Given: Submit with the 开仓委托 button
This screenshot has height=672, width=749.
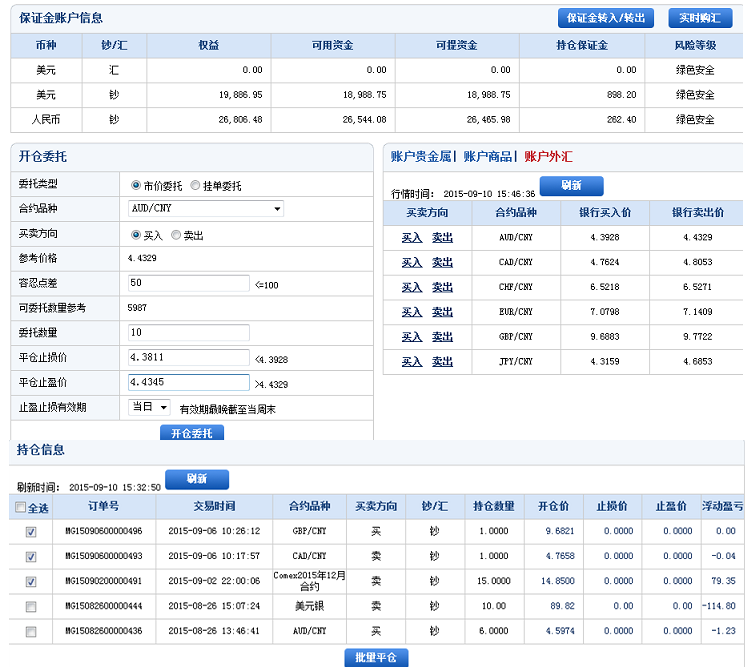Looking at the screenshot, I should (192, 433).
